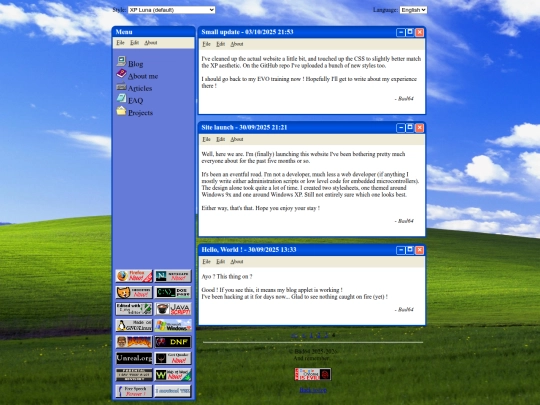540x405 pixels.
Task: Go to pagination page 2
Action: coord(319,335)
